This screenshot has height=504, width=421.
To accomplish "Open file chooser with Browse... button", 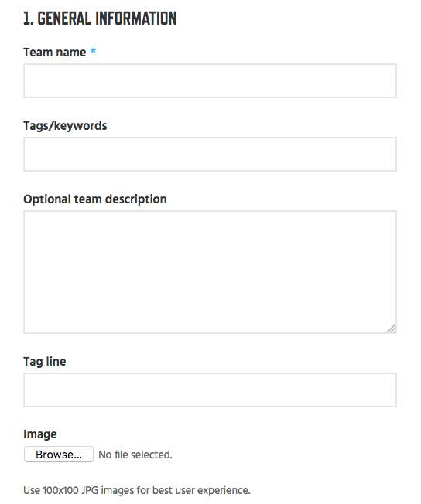I will (59, 455).
